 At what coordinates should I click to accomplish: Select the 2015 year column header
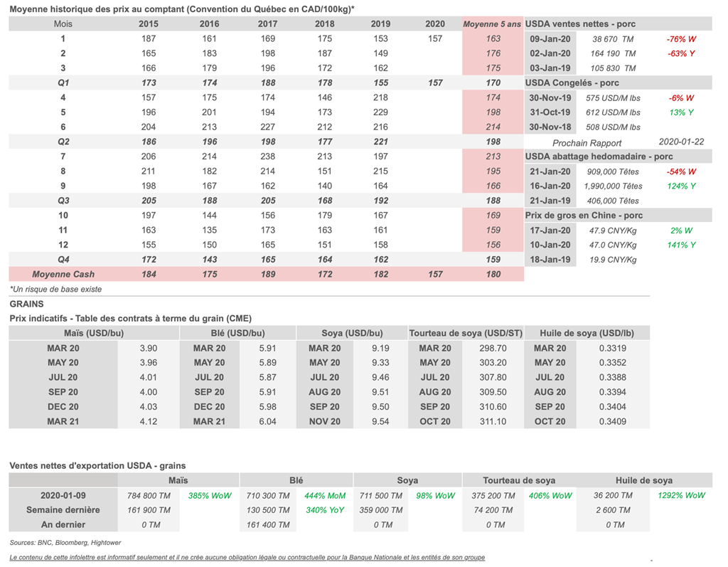coord(149,24)
